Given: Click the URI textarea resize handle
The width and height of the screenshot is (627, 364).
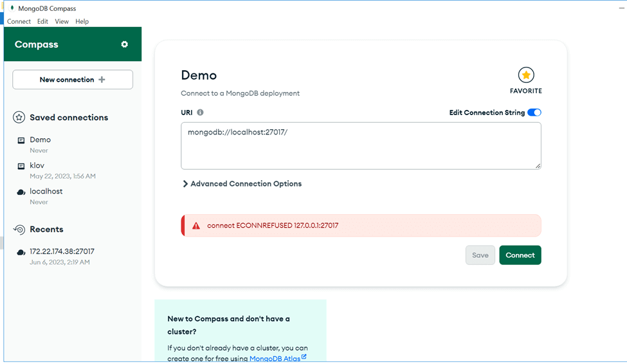Looking at the screenshot, I should pyautogui.click(x=538, y=166).
